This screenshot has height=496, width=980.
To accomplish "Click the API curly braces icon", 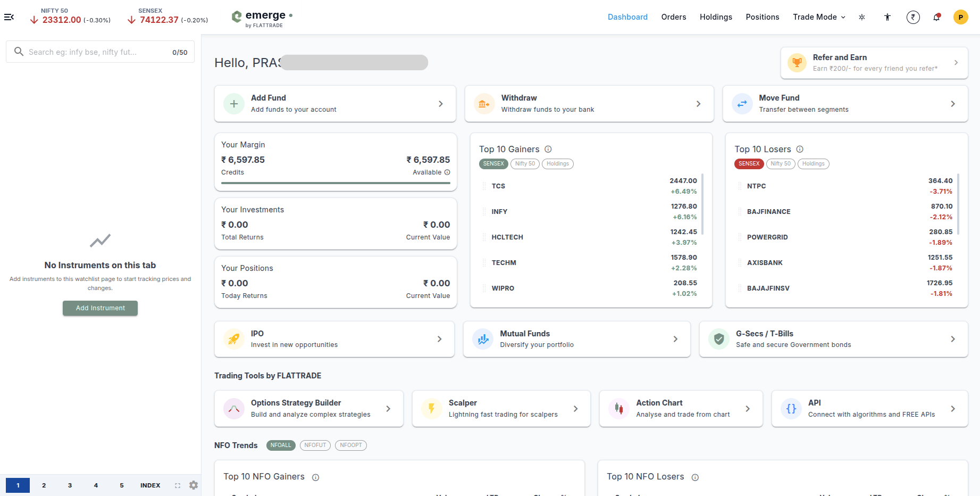I will [x=791, y=409].
